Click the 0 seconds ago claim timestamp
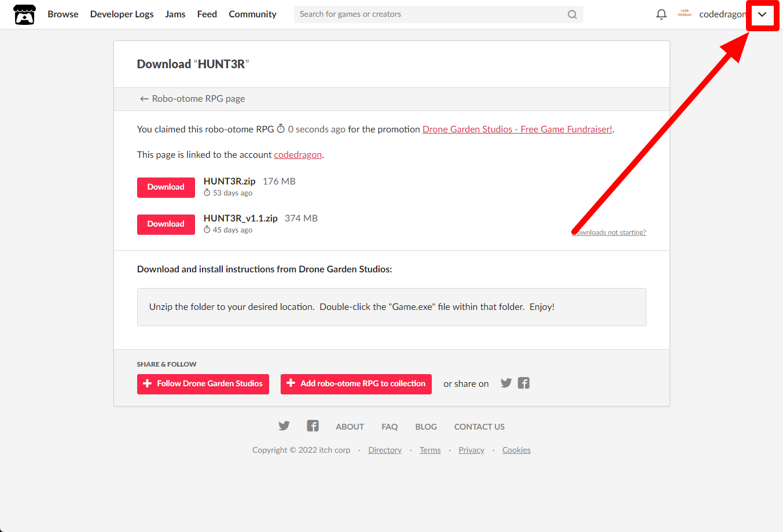Image resolution: width=783 pixels, height=532 pixels. coord(311,130)
